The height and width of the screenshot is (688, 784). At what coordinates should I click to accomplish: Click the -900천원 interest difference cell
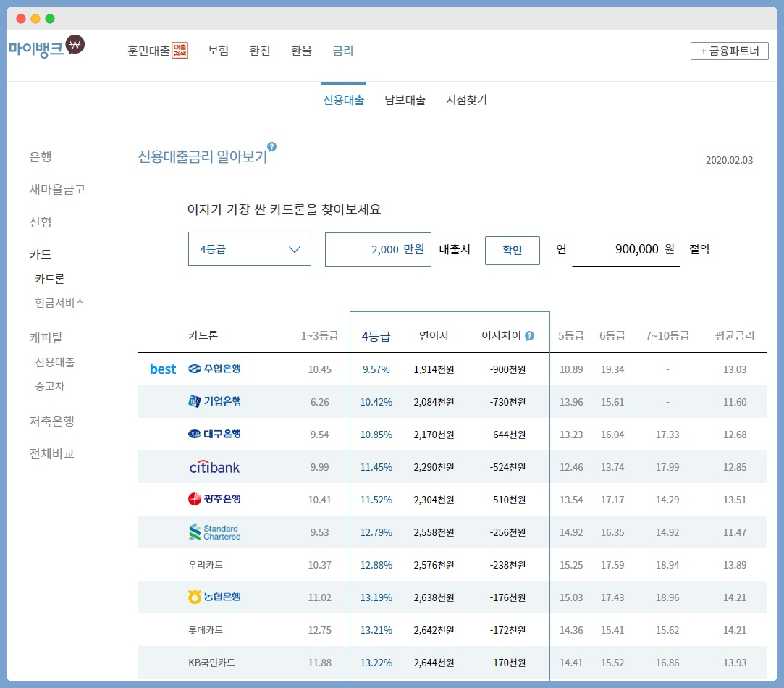click(507, 369)
